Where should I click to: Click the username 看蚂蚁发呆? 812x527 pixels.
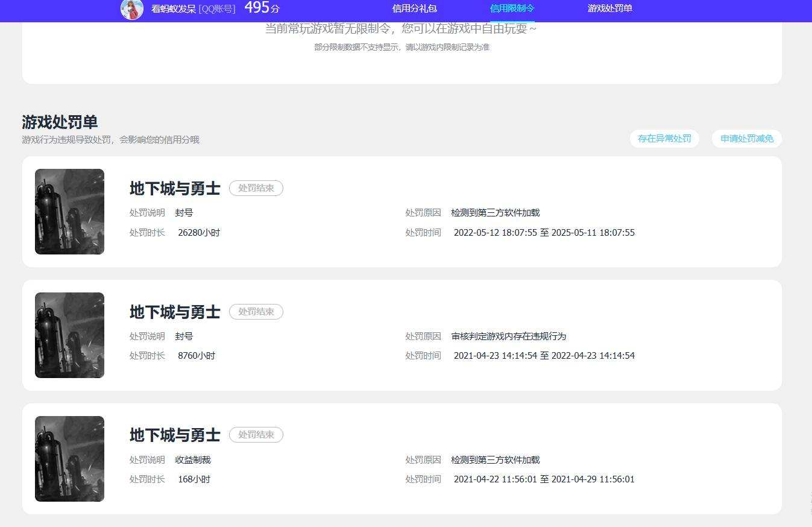[x=174, y=9]
